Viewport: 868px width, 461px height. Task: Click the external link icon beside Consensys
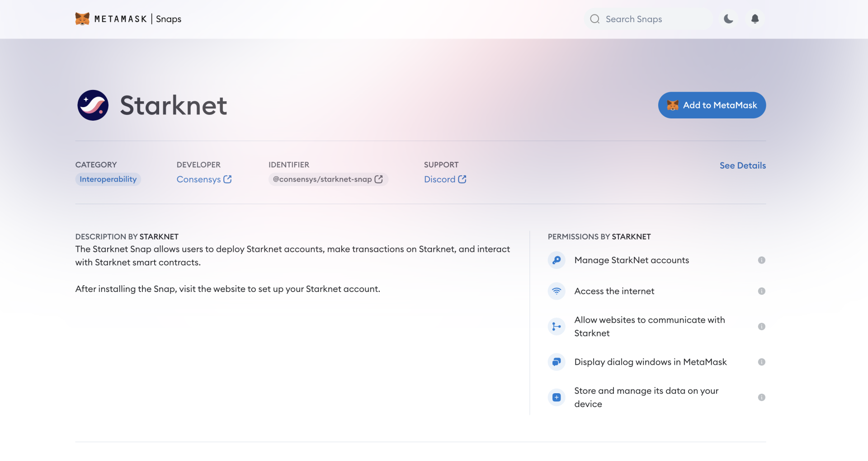(228, 179)
